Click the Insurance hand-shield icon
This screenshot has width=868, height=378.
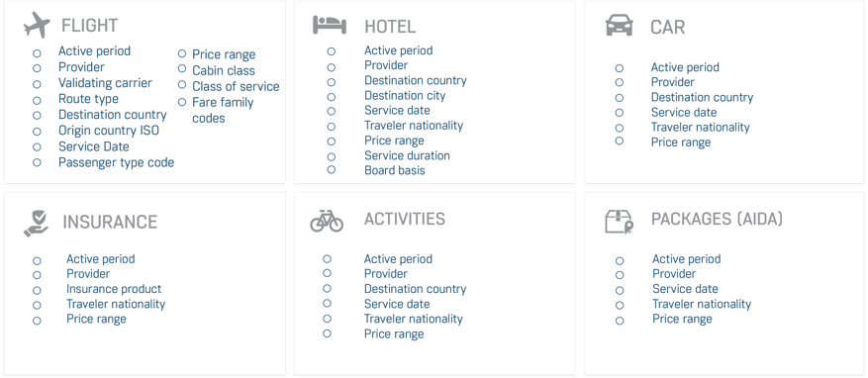tap(36, 223)
